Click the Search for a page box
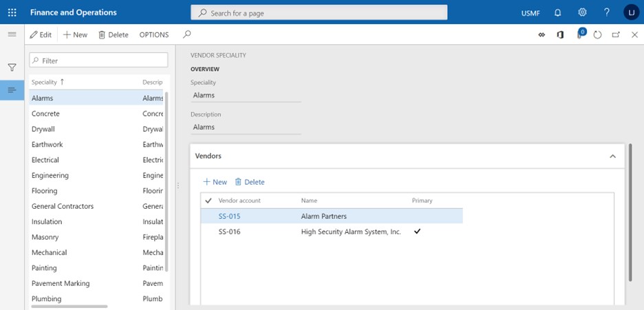The width and height of the screenshot is (644, 310). point(319,12)
